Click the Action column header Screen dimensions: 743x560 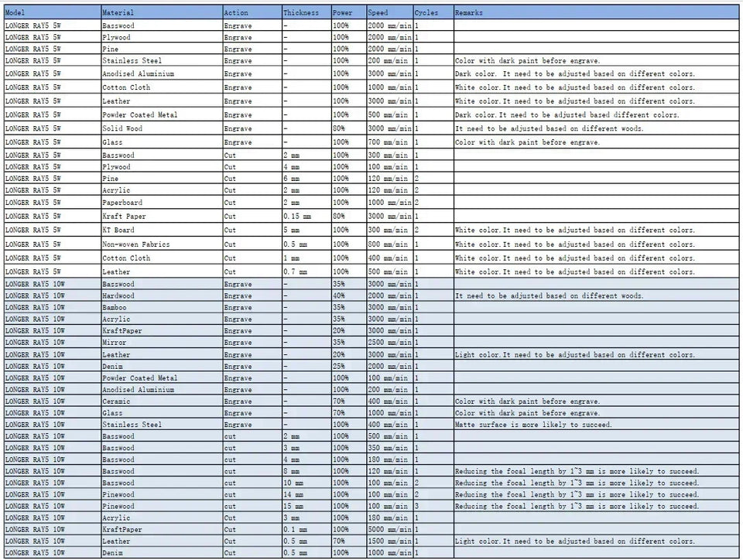point(252,13)
